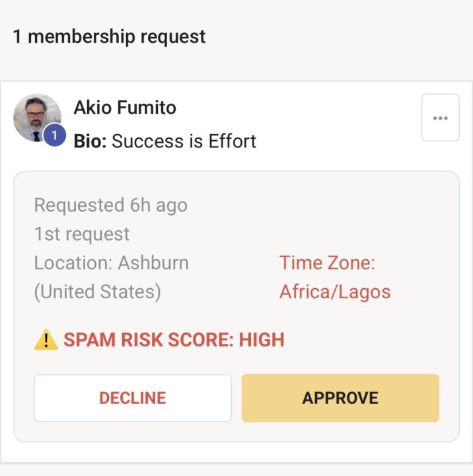The image size is (473, 476).
Task: Click the level 1 badge on avatar
Action: coord(54,136)
